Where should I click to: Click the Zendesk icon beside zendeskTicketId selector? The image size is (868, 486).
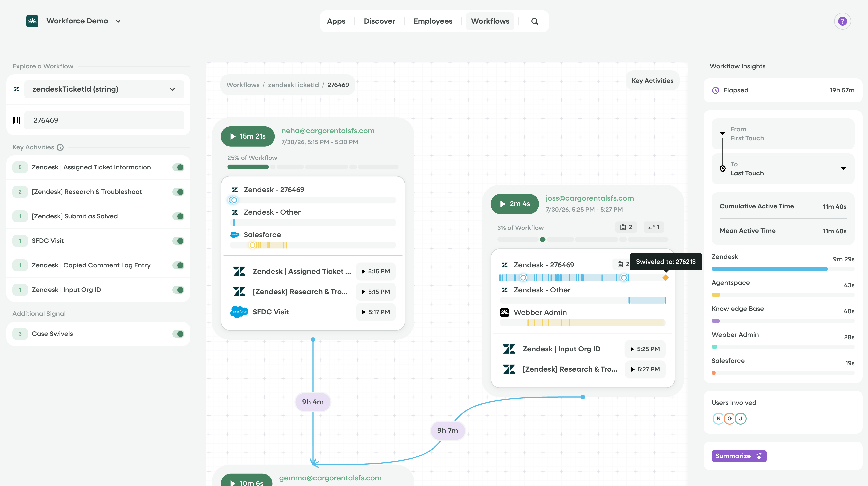[x=16, y=89]
